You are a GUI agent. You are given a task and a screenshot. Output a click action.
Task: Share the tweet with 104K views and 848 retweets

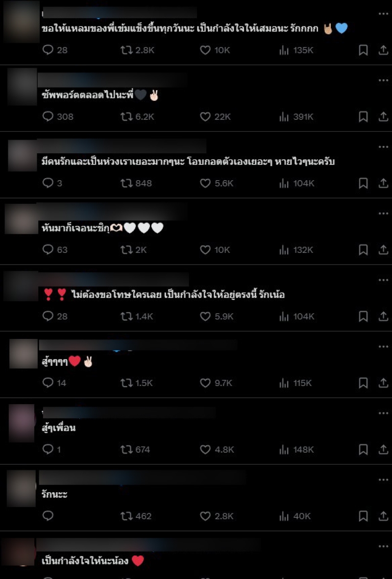(383, 183)
